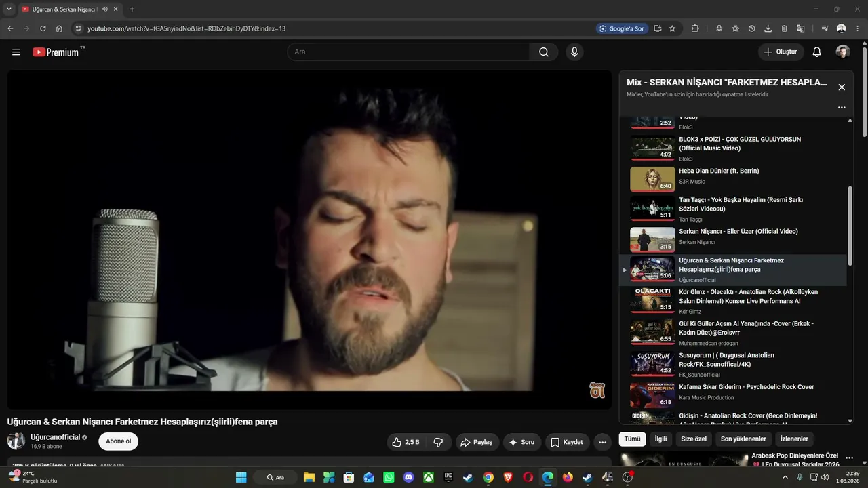Open Kafama Sıkar Giderim thumbnail
868x488 pixels.
pyautogui.click(x=652, y=395)
